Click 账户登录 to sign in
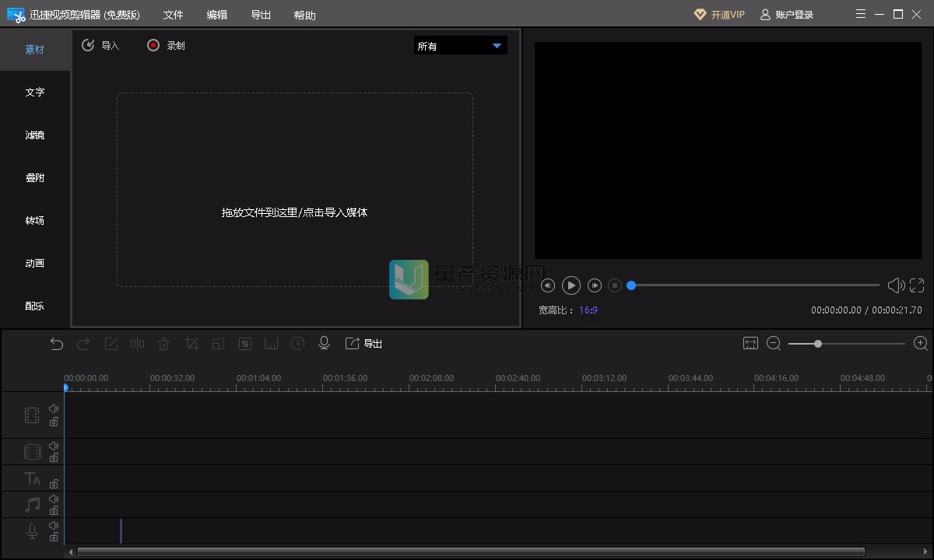Viewport: 934px width, 560px height. (x=787, y=15)
